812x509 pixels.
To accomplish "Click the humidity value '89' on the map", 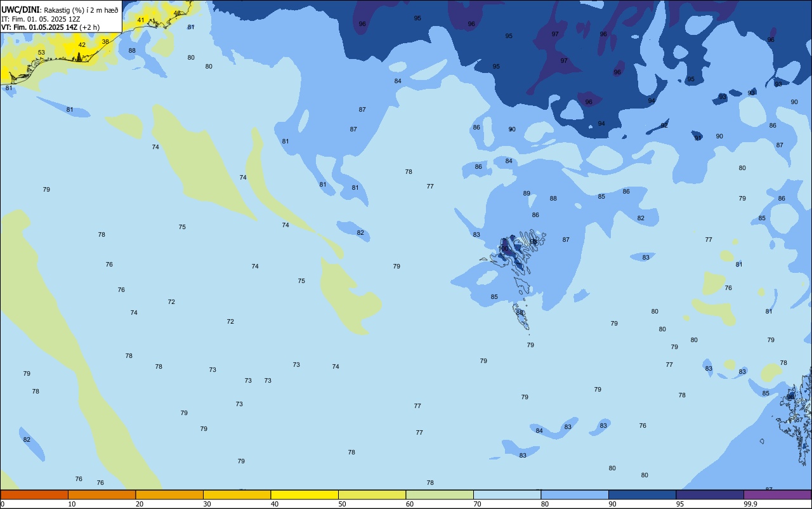I will tap(527, 194).
